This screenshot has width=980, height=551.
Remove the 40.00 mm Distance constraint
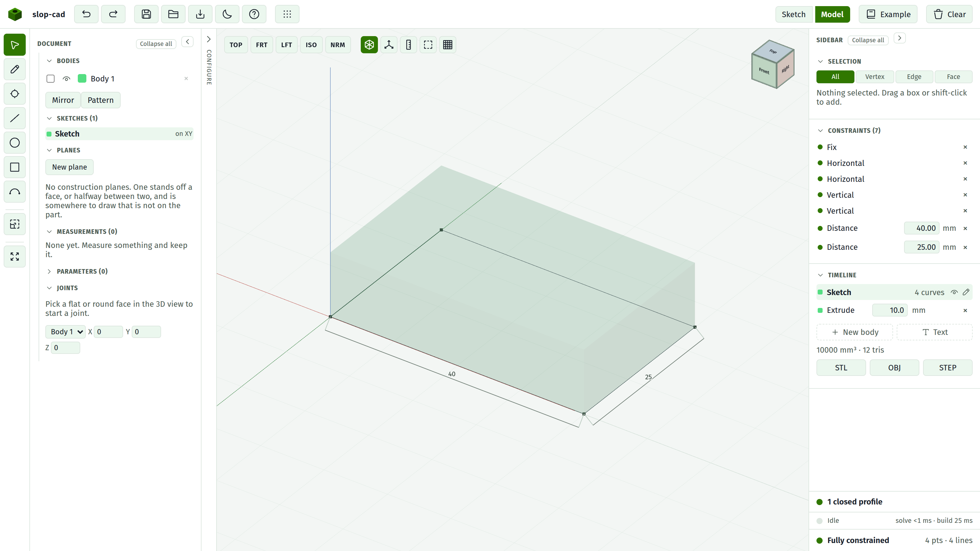965,228
